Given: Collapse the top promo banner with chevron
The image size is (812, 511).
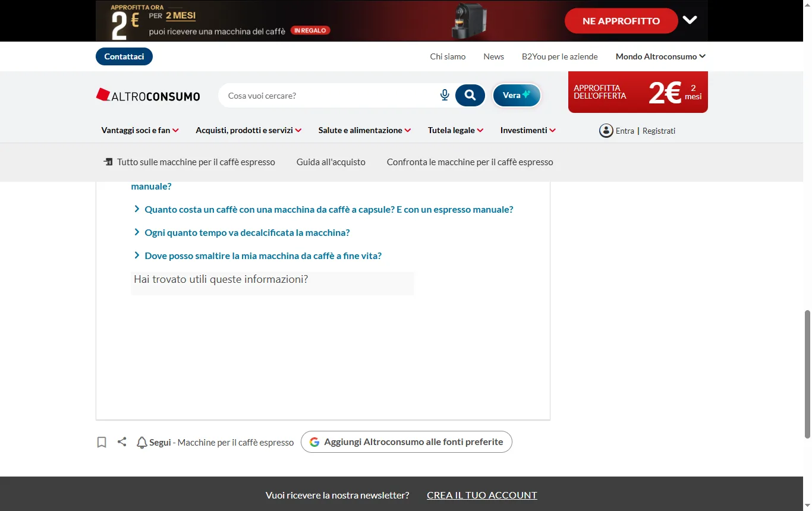Looking at the screenshot, I should tap(690, 20).
